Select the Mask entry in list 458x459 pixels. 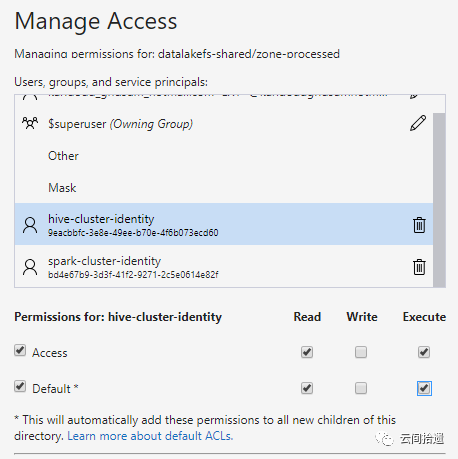click(224, 188)
